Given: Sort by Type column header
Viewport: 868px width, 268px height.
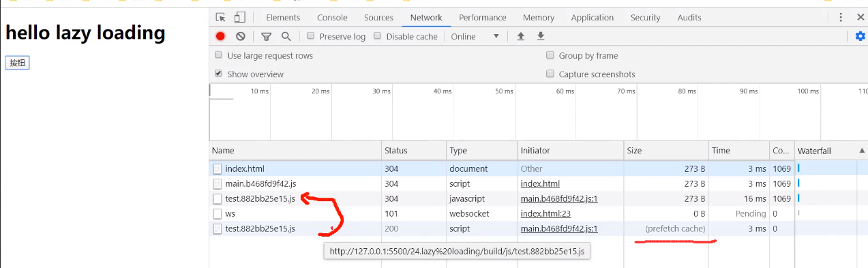Looking at the screenshot, I should click(482, 151).
